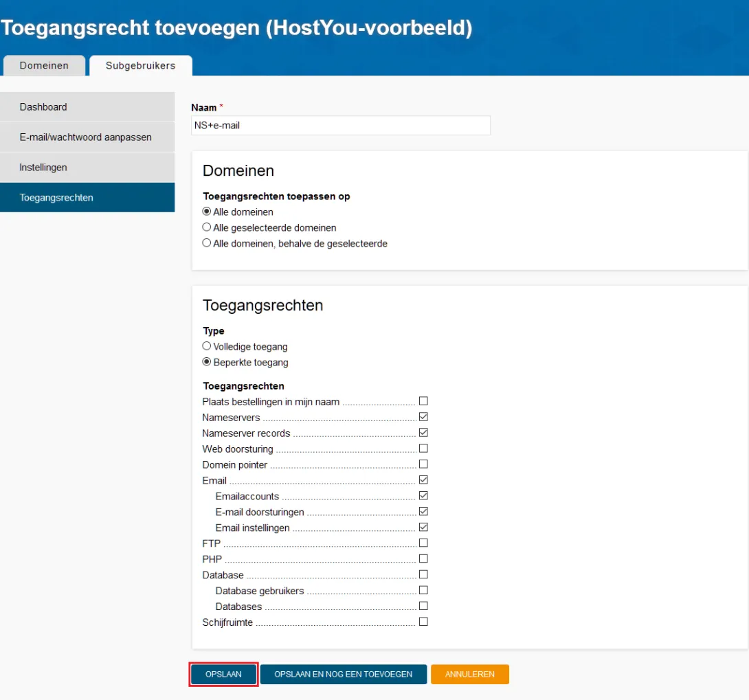Uncheck the Nameservers checkbox
Viewport: 749px width, 700px height.
point(423,417)
